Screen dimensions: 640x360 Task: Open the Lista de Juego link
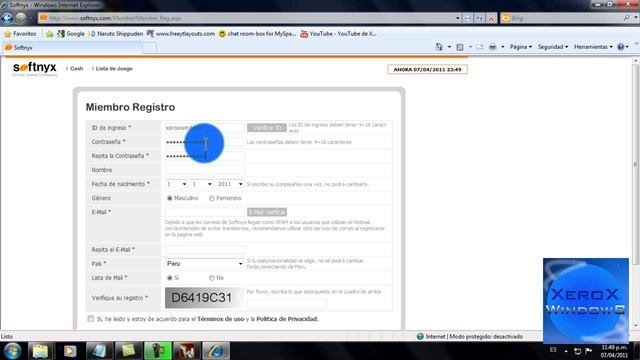(x=114, y=69)
